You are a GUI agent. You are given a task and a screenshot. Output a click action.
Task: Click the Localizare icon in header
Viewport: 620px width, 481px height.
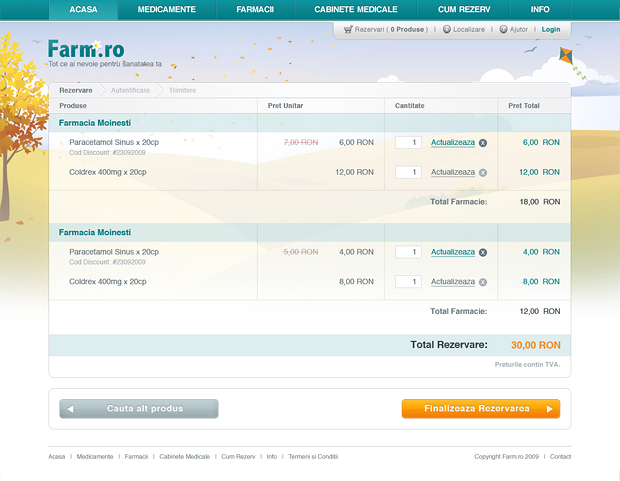[x=446, y=30]
